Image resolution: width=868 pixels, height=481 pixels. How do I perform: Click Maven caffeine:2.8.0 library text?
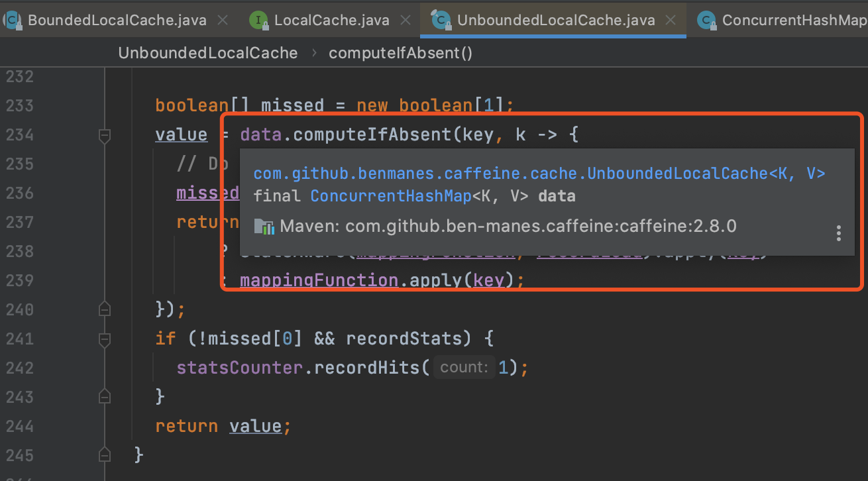(x=508, y=226)
